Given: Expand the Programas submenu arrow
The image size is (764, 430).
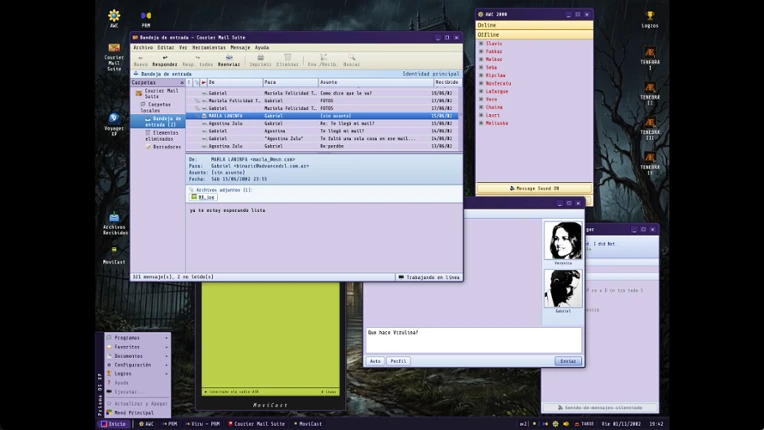Looking at the screenshot, I should coord(167,337).
